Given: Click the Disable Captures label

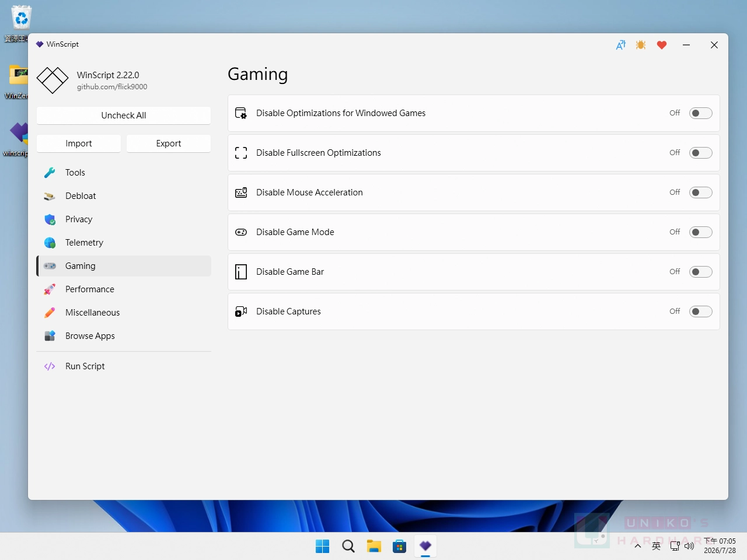Looking at the screenshot, I should (288, 311).
